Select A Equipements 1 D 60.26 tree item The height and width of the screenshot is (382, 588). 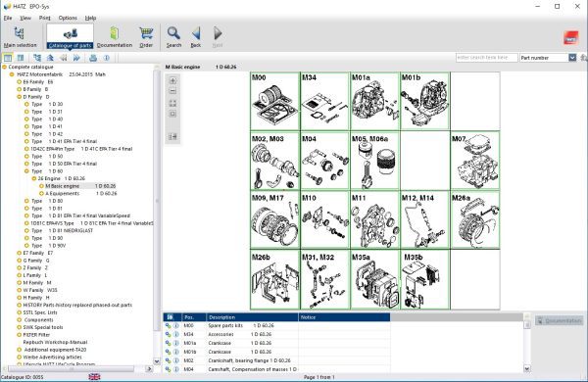(x=81, y=193)
